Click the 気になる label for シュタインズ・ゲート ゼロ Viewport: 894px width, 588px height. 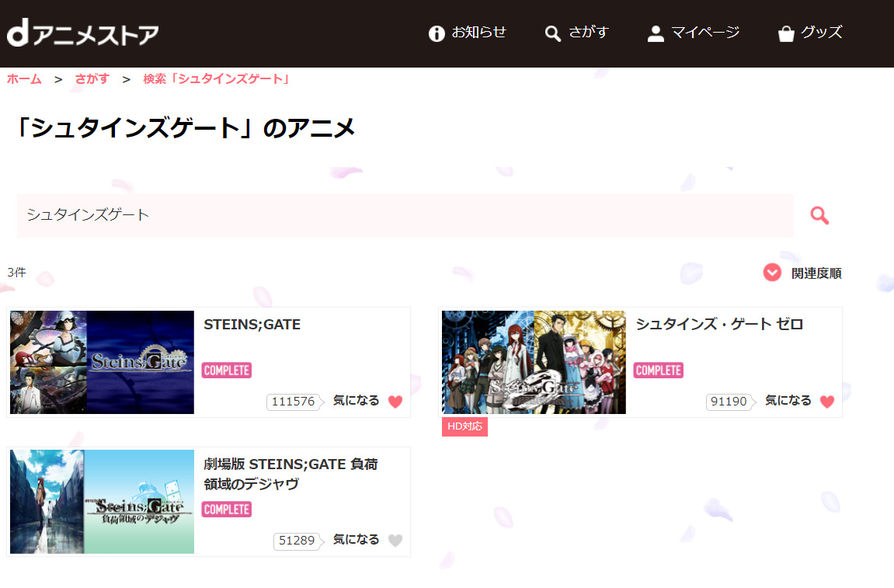click(x=788, y=400)
